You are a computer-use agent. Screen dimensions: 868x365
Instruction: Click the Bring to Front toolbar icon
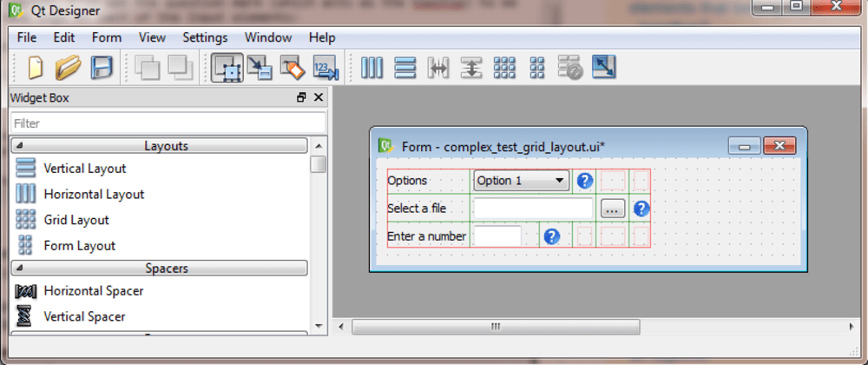pos(181,68)
